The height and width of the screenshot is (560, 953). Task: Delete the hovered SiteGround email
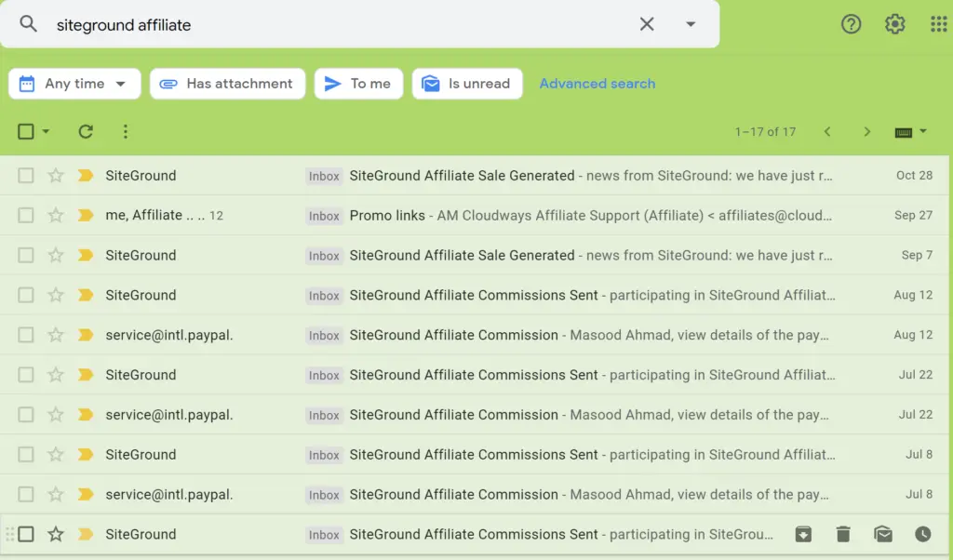[843, 534]
